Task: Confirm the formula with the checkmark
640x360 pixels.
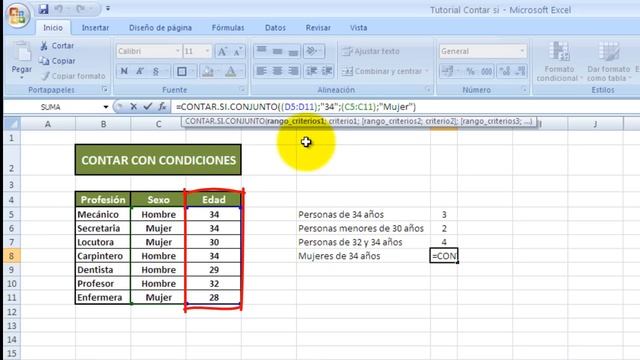Action: 147,107
